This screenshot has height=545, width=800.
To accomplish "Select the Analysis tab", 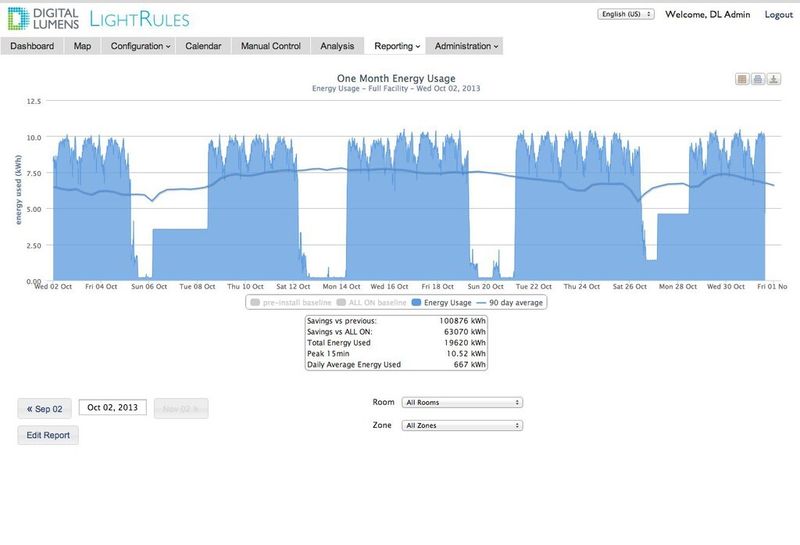I will point(337,46).
